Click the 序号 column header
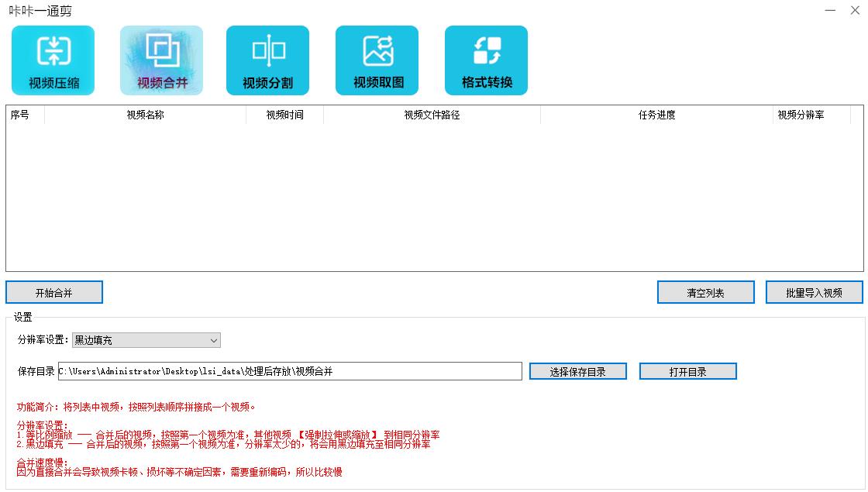This screenshot has width=868, height=492. (20, 115)
